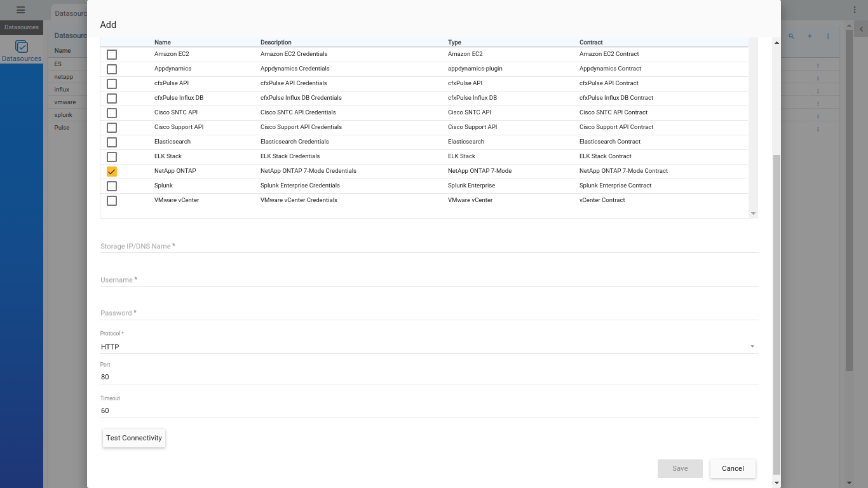Collapse the right side panel chevron
Screen dimensions: 868x488
tap(861, 29)
